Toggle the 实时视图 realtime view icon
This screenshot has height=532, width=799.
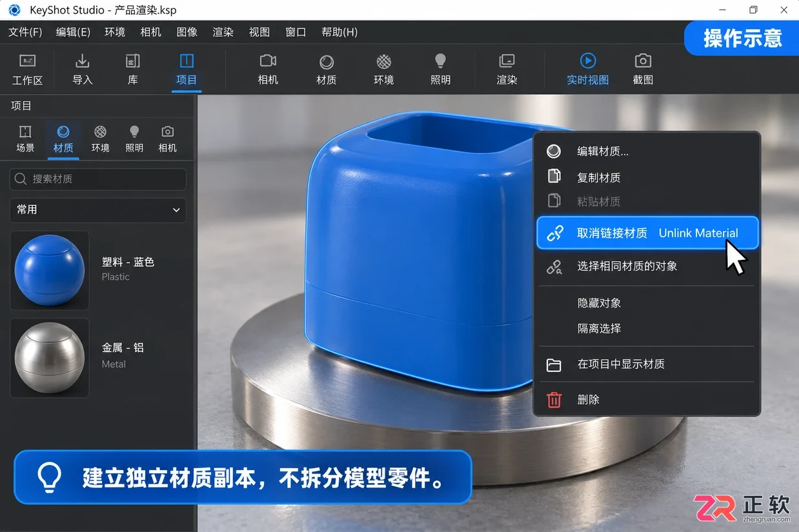point(587,70)
